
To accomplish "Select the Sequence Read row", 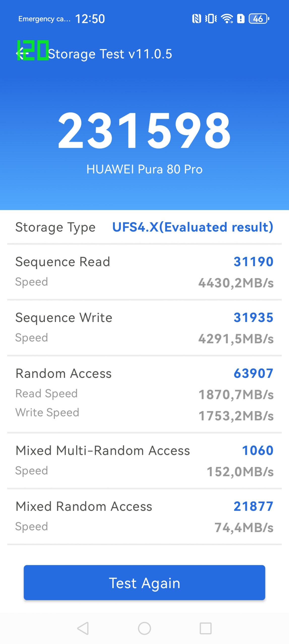I will click(x=144, y=272).
